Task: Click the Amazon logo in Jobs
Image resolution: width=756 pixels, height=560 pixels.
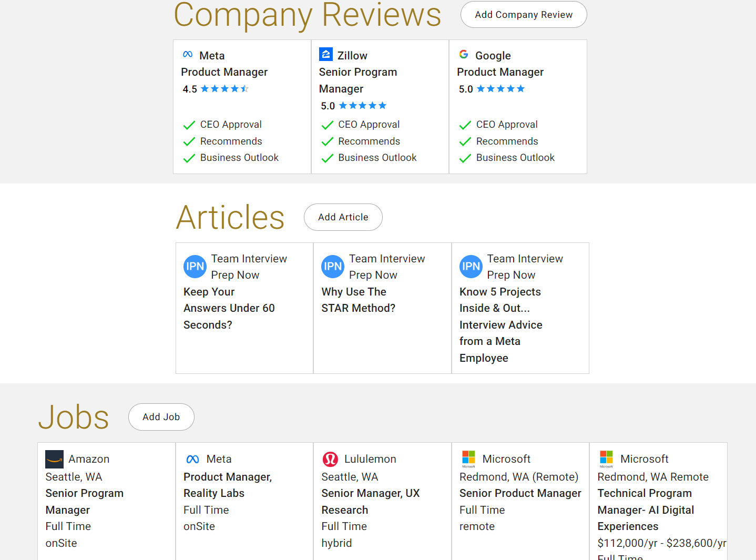Action: pyautogui.click(x=55, y=459)
